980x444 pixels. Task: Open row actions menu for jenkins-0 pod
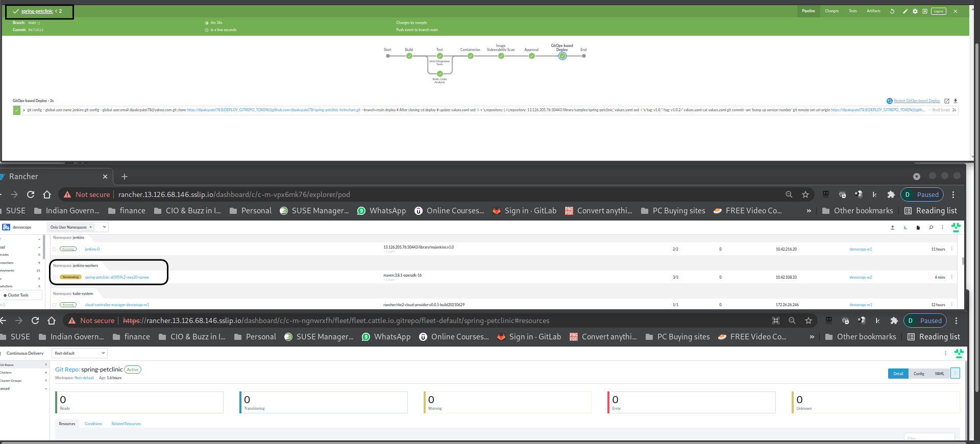click(x=952, y=249)
